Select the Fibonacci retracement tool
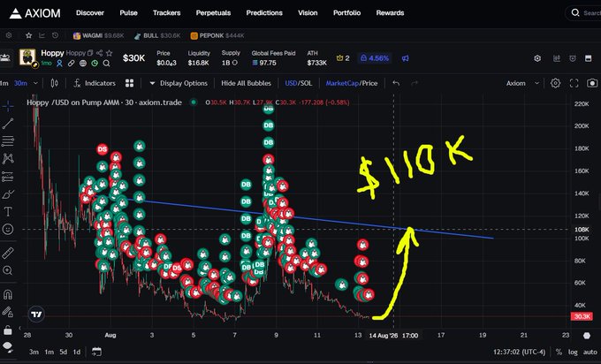Screen dimensions: 601x364 8,140
